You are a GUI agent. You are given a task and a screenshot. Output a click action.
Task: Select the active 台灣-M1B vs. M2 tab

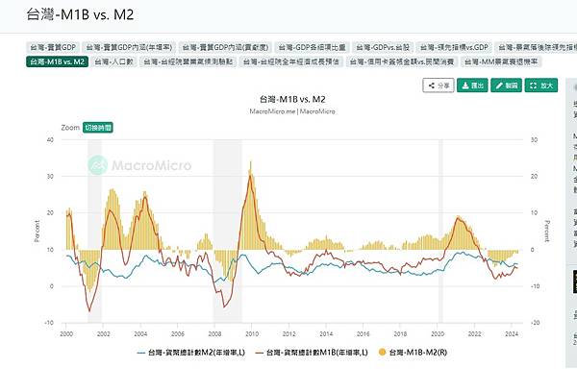pyautogui.click(x=57, y=61)
